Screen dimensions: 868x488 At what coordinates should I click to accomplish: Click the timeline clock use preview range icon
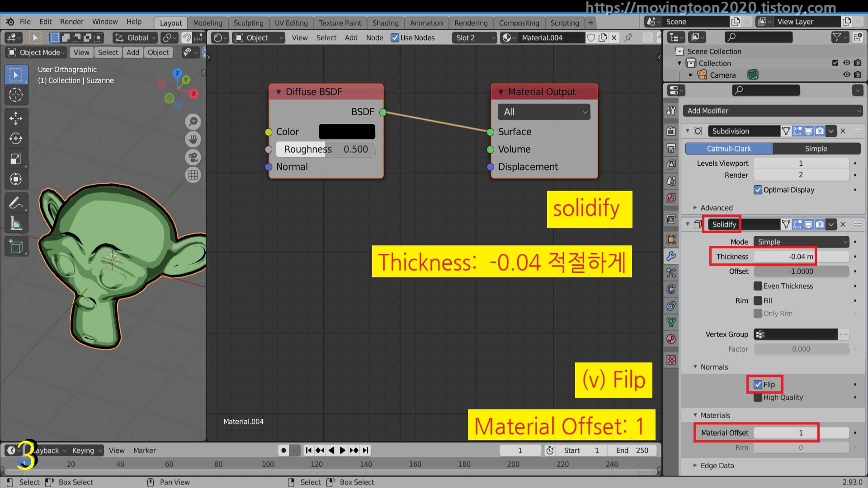coord(550,450)
